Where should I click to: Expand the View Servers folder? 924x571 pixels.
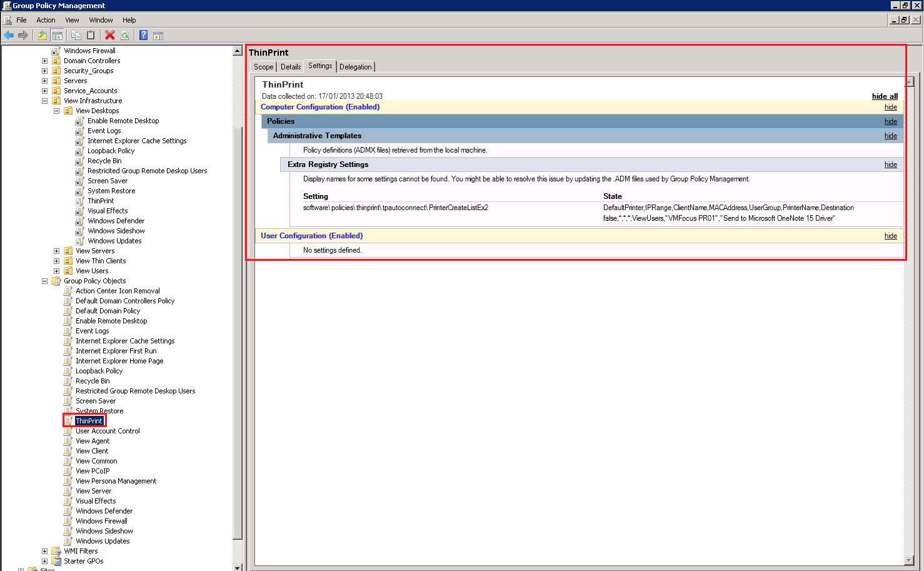[56, 251]
